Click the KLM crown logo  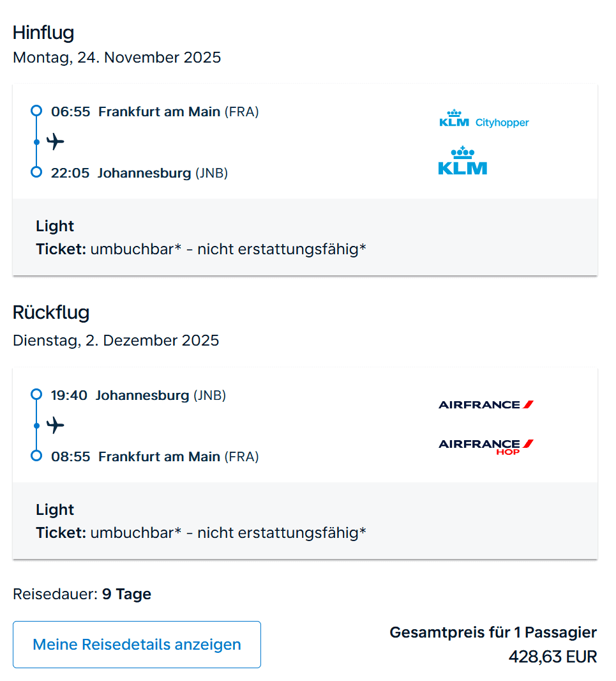462,161
